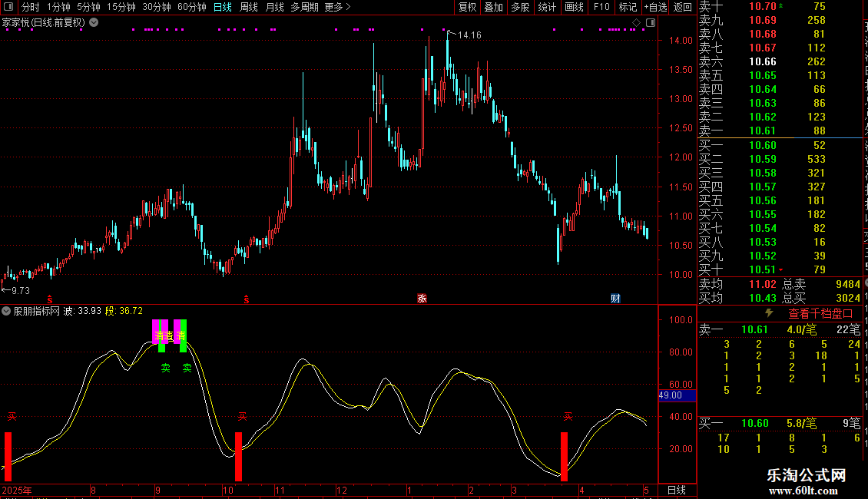
Task: Click the 多股 multi-stock button
Action: (x=520, y=7)
